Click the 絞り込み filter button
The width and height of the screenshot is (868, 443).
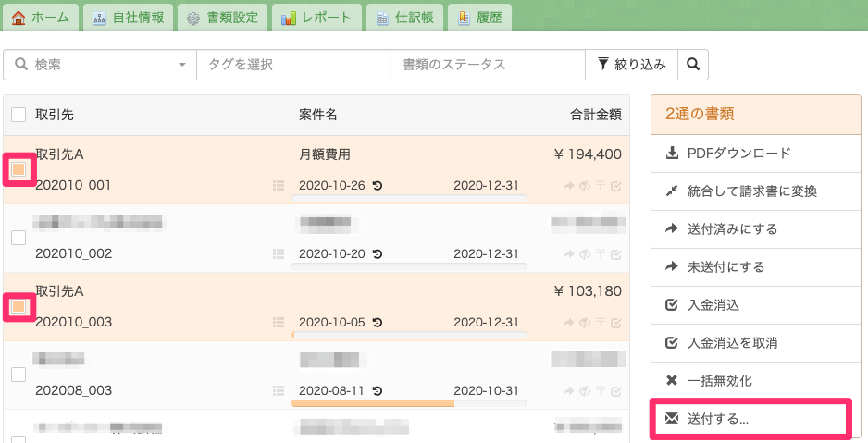pyautogui.click(x=632, y=65)
